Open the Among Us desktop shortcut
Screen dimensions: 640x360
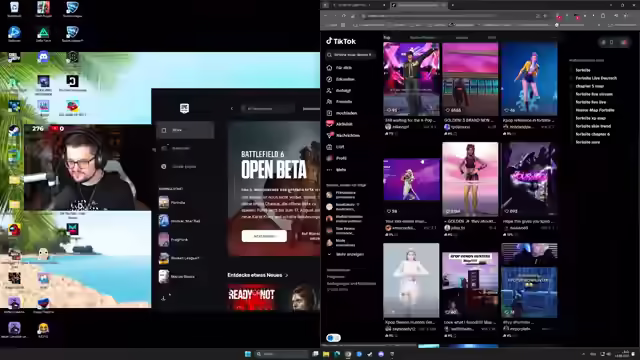pos(14,230)
